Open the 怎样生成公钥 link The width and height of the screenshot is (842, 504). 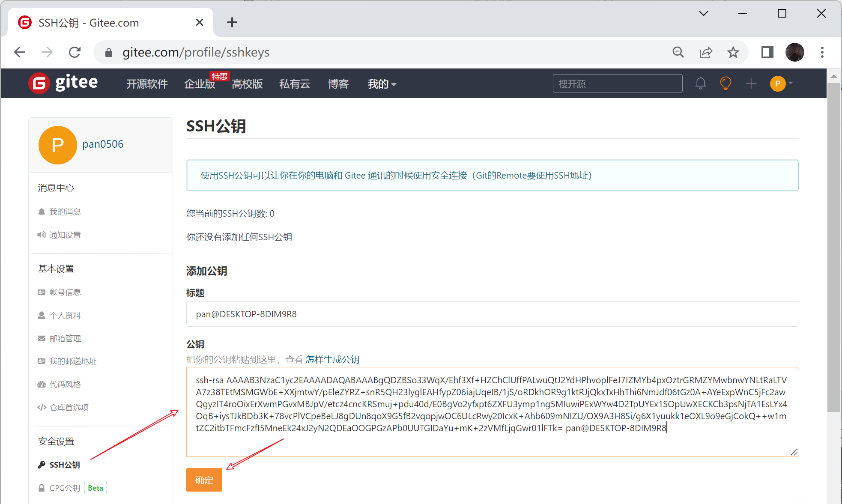click(332, 359)
